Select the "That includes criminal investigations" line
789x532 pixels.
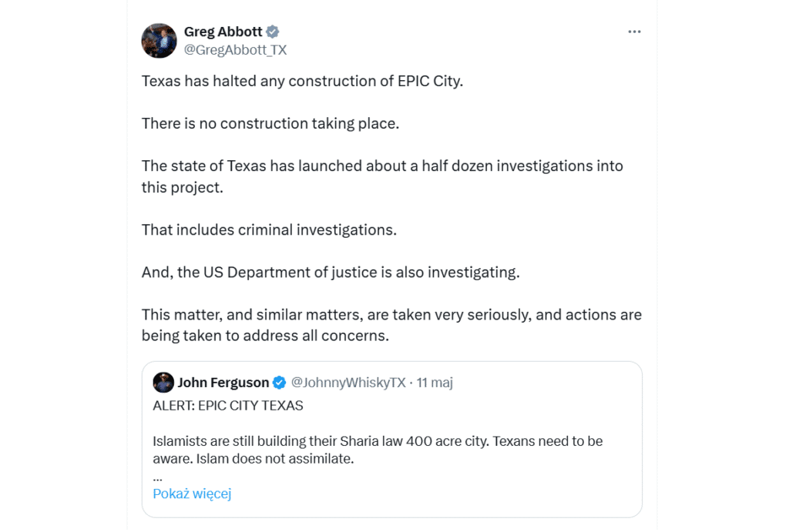269,229
